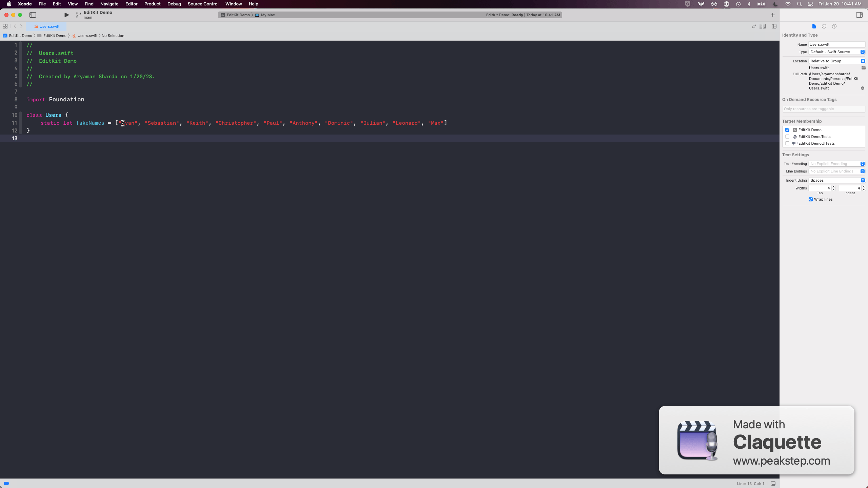Image resolution: width=868 pixels, height=488 pixels.
Task: Enable EditKit DemoTests target membership
Action: pos(787,137)
